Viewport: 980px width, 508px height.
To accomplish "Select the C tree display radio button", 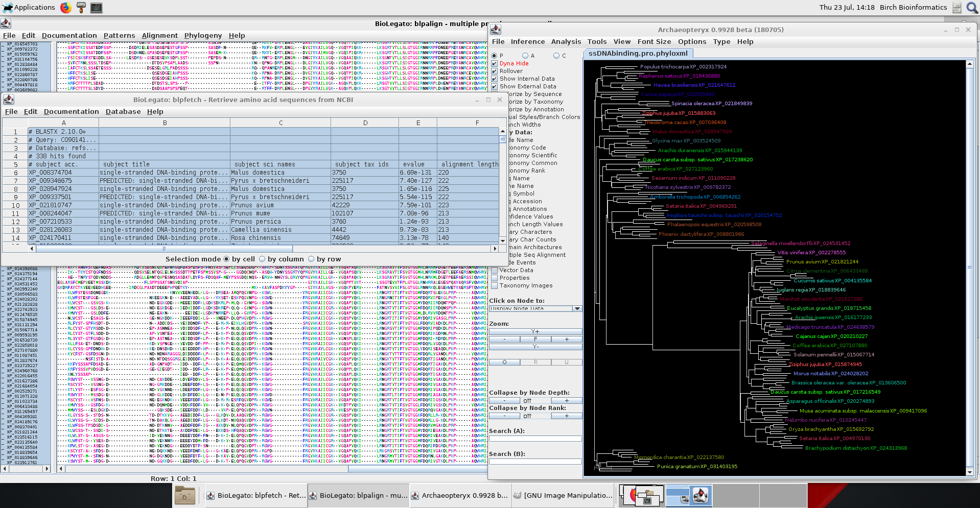I will [x=556, y=56].
